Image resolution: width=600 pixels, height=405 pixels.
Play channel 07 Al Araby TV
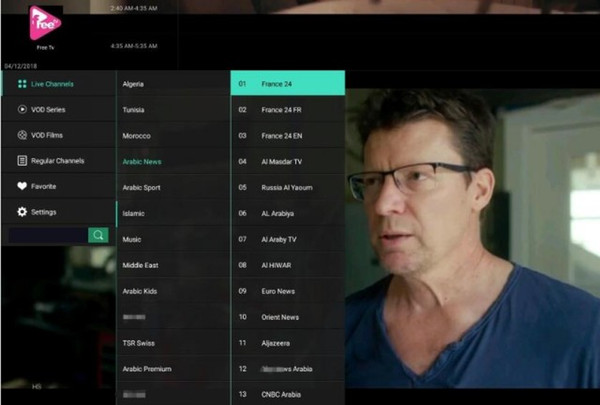coord(288,239)
